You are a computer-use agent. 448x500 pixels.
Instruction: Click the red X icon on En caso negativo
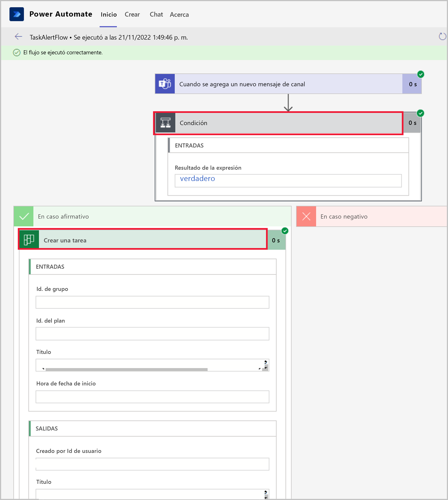coord(306,216)
